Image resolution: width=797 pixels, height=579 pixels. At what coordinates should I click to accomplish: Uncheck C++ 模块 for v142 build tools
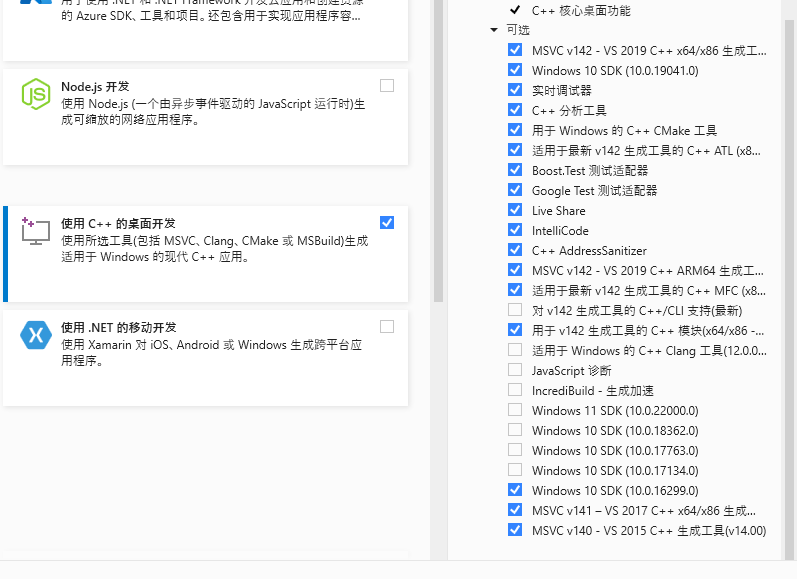[x=515, y=330]
